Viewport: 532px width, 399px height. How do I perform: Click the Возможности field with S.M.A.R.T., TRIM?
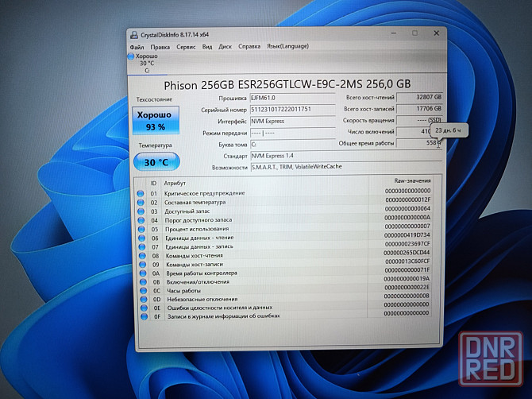tap(346, 167)
